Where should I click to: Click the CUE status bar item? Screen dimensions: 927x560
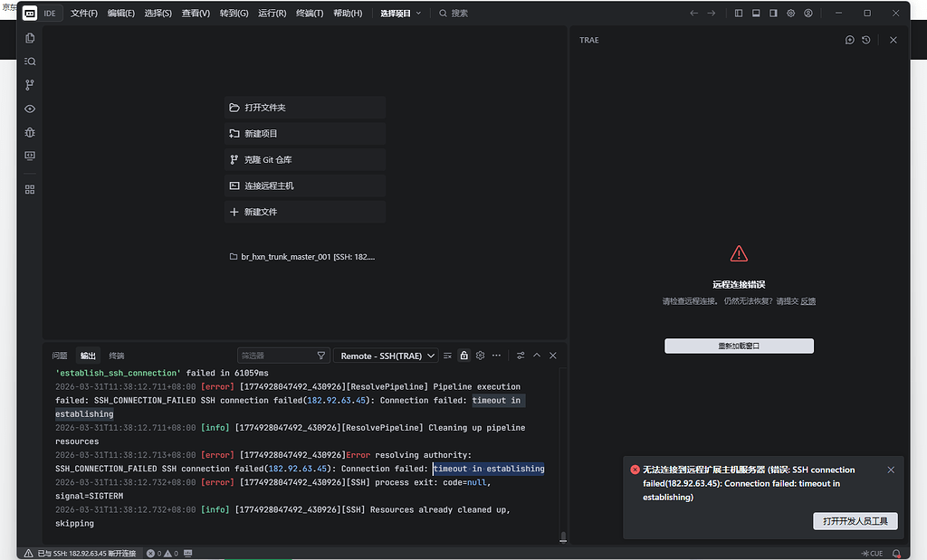(872, 554)
